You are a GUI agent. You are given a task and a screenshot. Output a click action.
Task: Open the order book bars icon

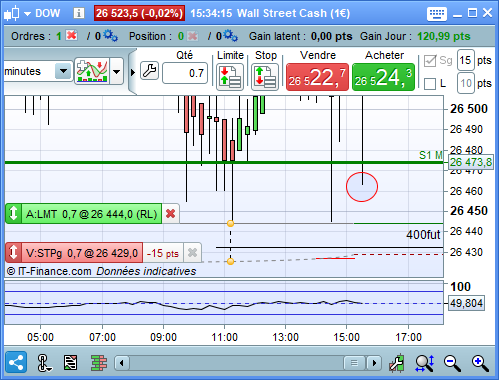99,363
